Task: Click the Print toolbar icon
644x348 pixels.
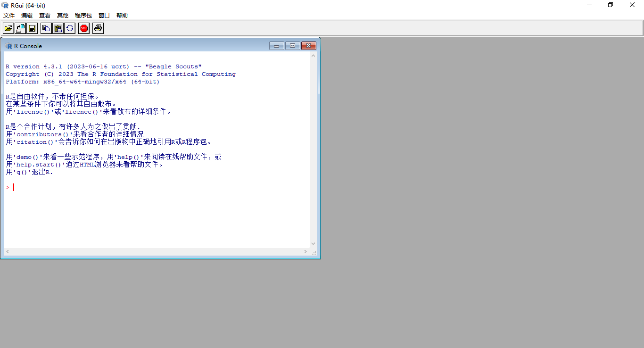Action: point(98,28)
